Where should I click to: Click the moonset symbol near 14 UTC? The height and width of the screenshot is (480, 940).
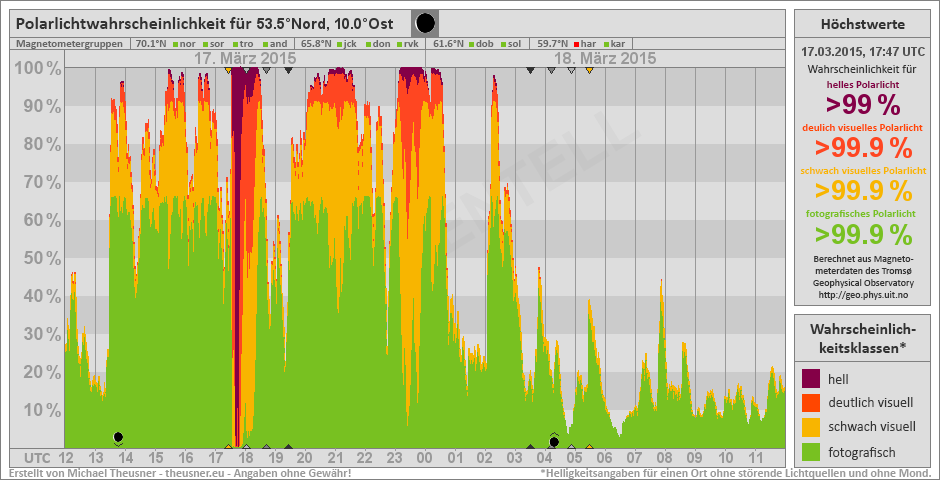(x=118, y=438)
